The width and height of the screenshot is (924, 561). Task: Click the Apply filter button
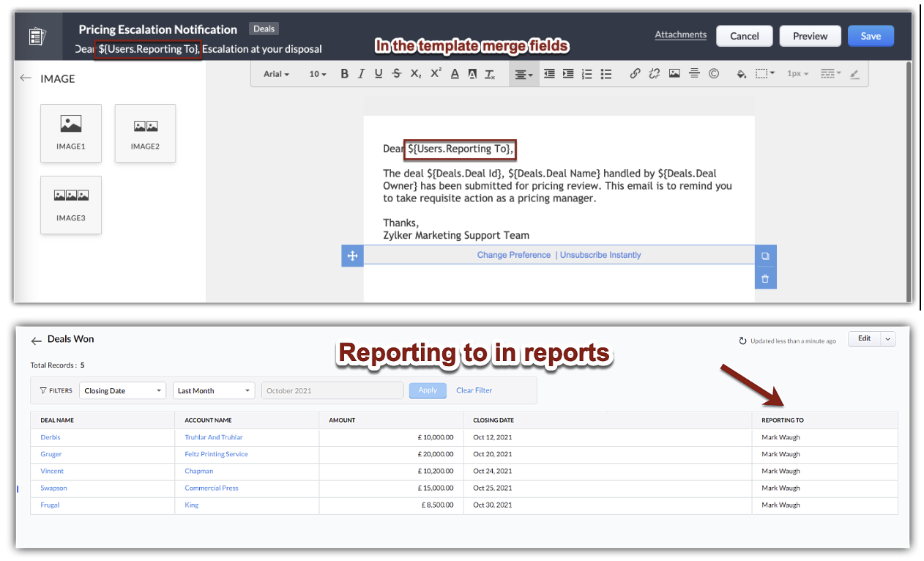click(428, 390)
